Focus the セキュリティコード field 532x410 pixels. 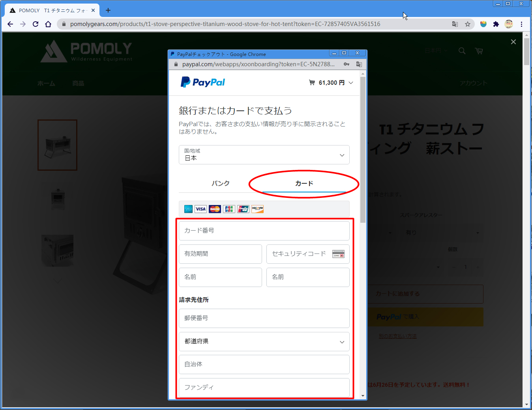[x=308, y=254]
